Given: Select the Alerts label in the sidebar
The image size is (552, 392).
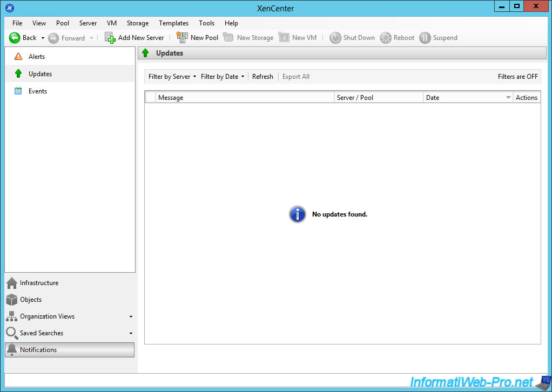Looking at the screenshot, I should point(37,56).
